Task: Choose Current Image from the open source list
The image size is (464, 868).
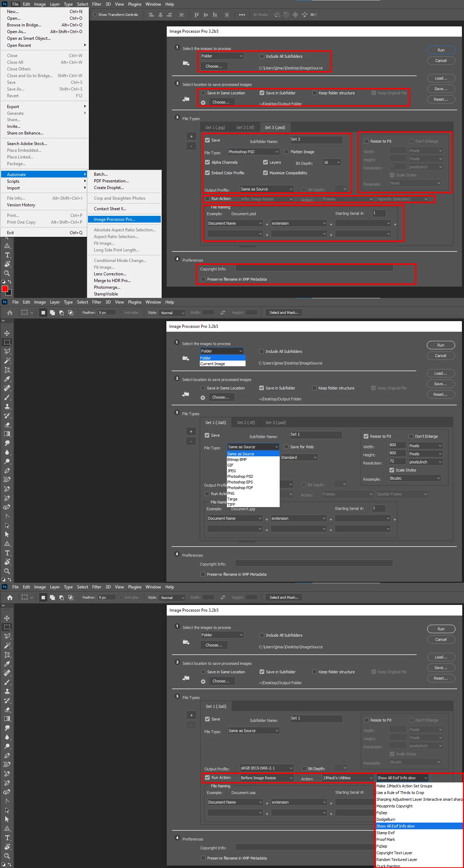Action: 222,364
